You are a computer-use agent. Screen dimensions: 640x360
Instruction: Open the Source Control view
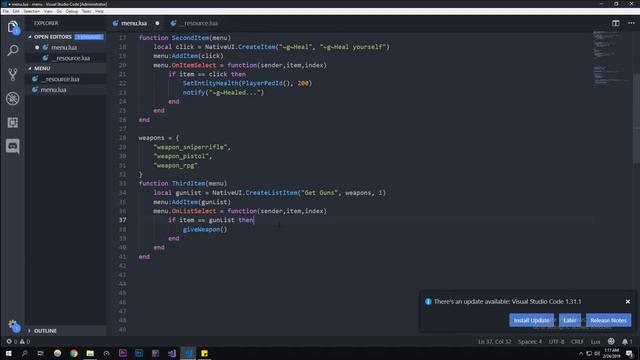coord(13,75)
